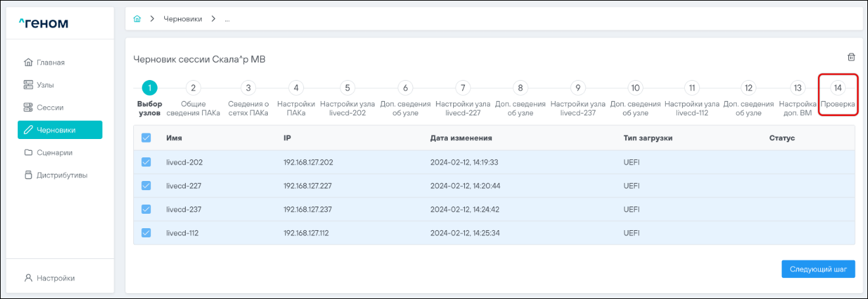The width and height of the screenshot is (868, 299).
Task: Open Дистрибутивы in the sidebar
Action: (x=62, y=175)
